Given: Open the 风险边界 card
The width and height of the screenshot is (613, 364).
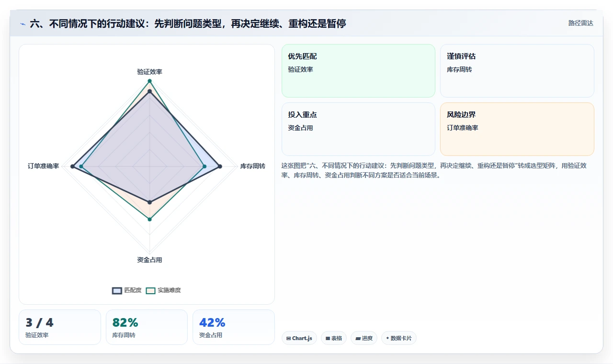Looking at the screenshot, I should pyautogui.click(x=517, y=129).
